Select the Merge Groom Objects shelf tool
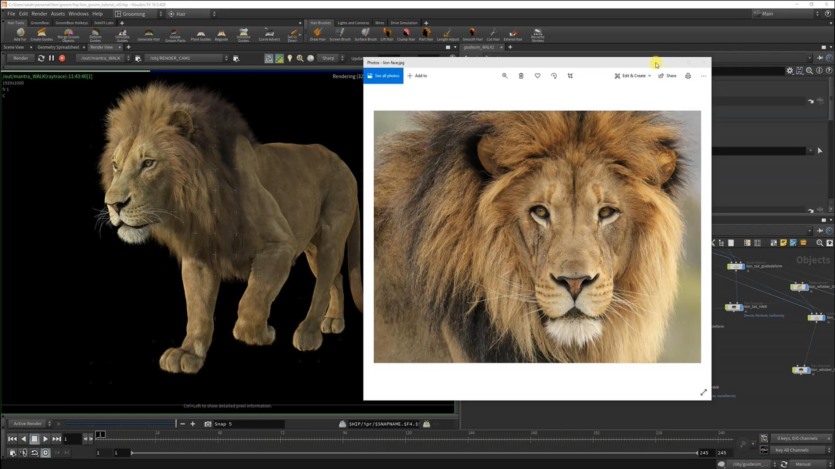This screenshot has width=835, height=469. [68, 35]
